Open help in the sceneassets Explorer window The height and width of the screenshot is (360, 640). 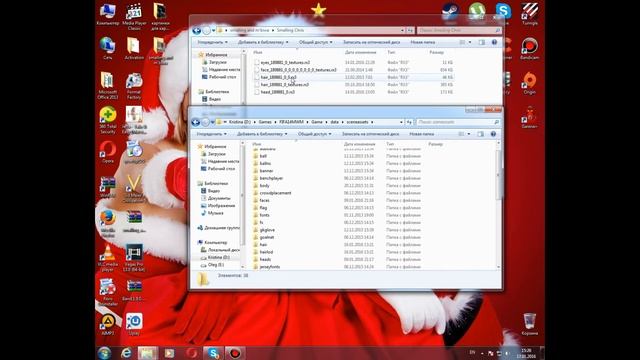493,134
